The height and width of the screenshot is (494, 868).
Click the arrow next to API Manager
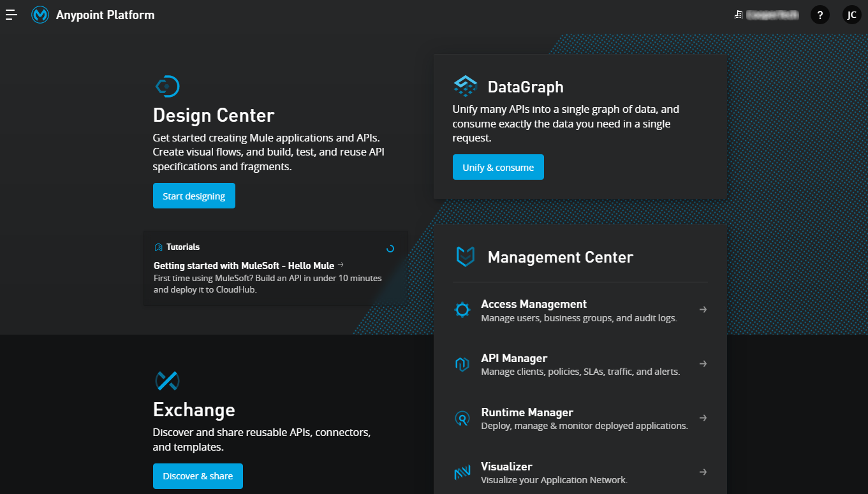coord(703,364)
